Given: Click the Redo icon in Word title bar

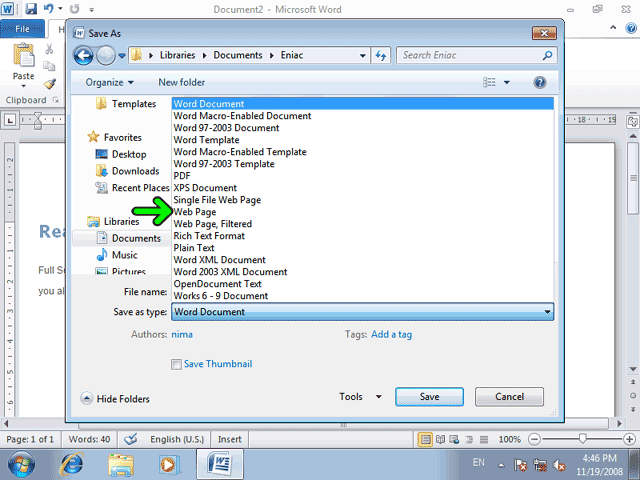Looking at the screenshot, I should 74,9.
